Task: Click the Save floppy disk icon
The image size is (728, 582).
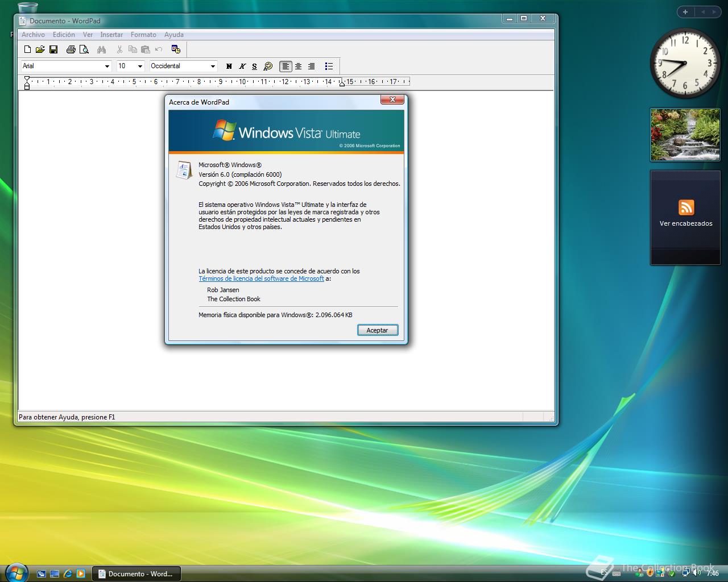Action: [x=53, y=49]
